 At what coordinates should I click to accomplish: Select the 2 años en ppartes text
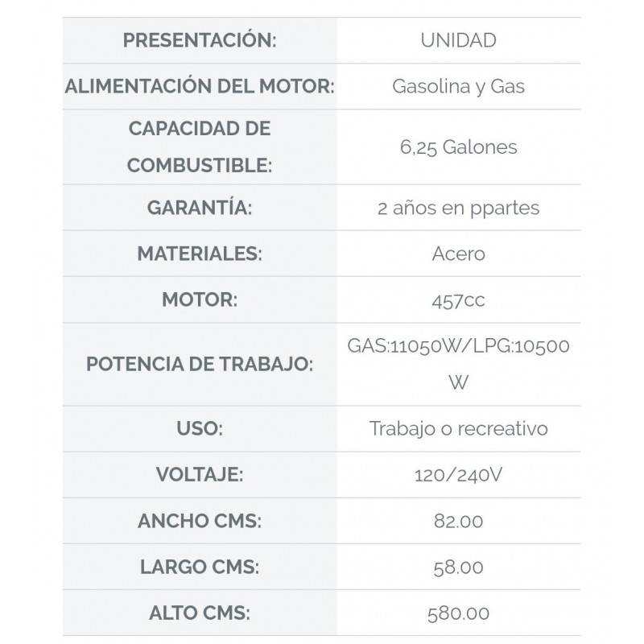(x=458, y=208)
